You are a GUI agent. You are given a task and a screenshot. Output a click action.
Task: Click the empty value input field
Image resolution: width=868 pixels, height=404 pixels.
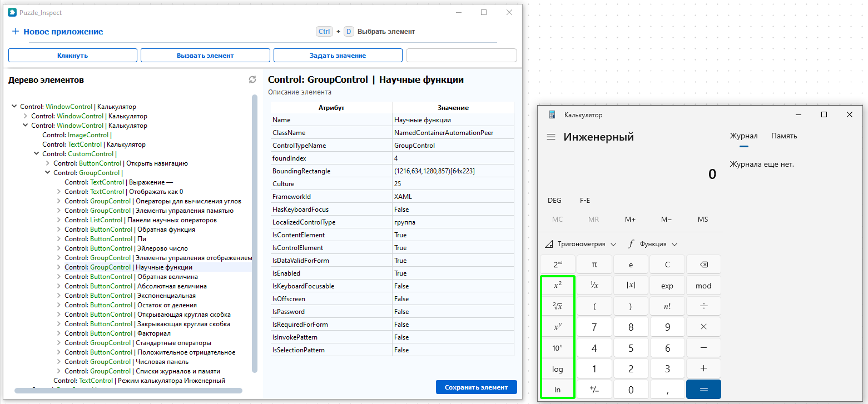pos(462,55)
